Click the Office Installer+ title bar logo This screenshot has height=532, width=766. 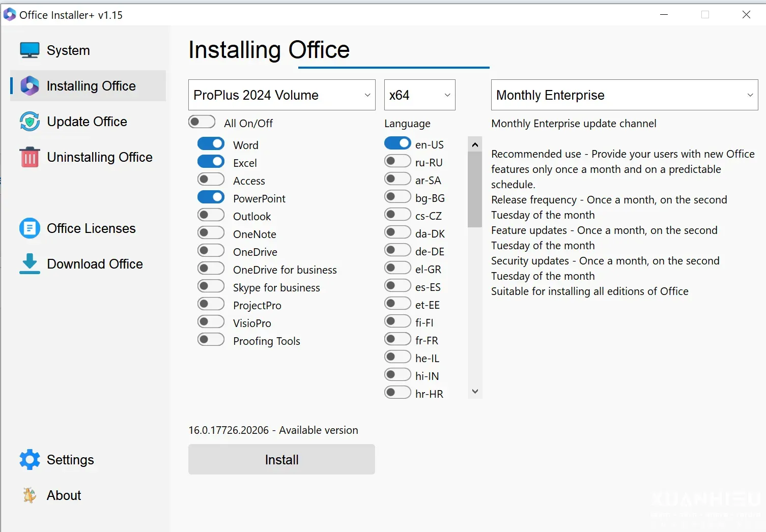point(10,15)
